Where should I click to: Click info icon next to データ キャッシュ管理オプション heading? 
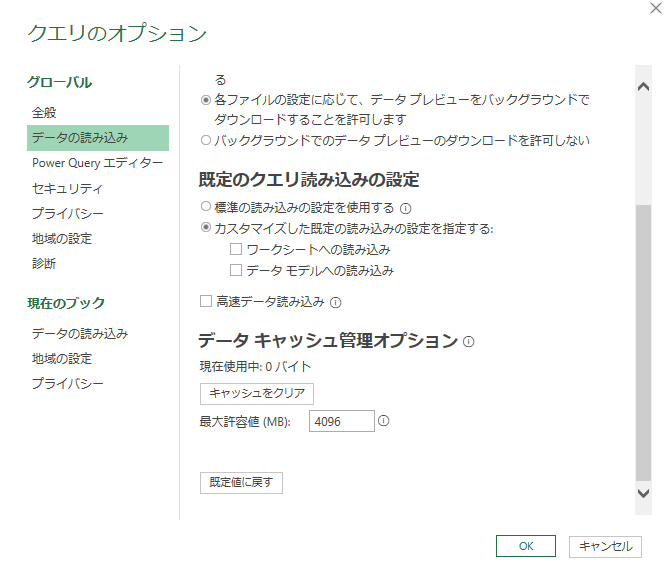[x=468, y=342]
